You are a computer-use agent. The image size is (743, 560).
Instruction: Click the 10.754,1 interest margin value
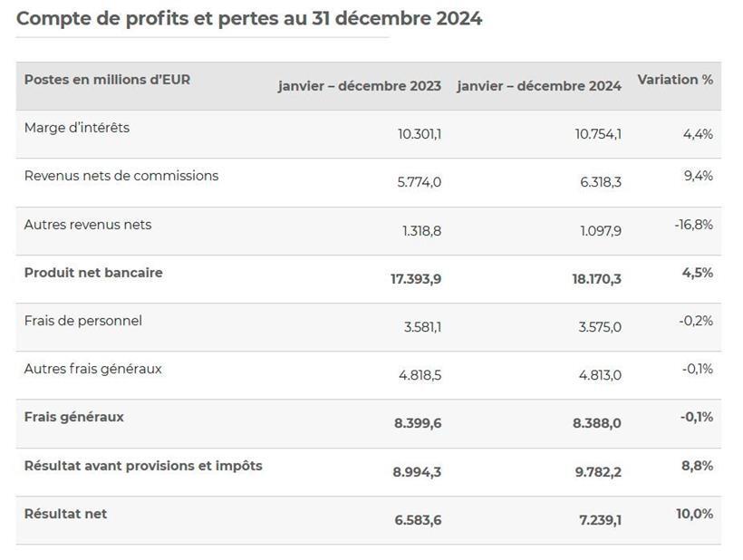click(x=598, y=134)
